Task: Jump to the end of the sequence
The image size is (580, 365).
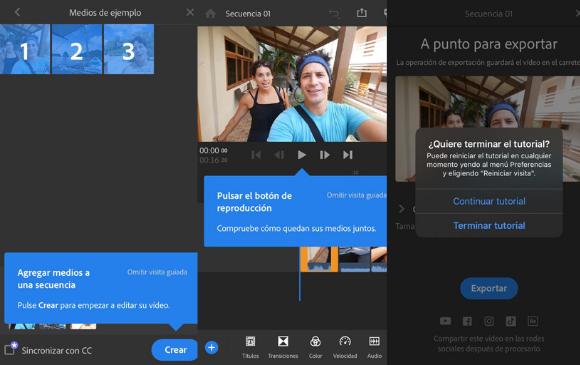Action: pos(347,155)
